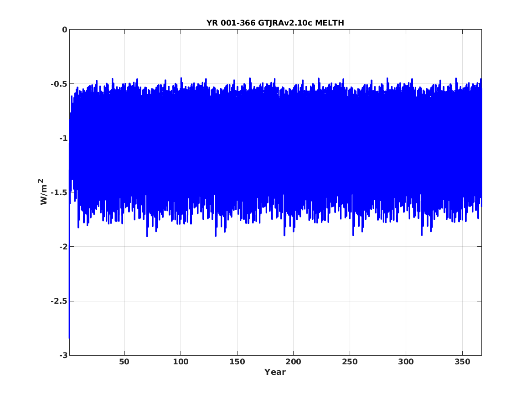Click the 'W/m²' y-axis label
This screenshot has height=399, width=532.
coord(42,192)
